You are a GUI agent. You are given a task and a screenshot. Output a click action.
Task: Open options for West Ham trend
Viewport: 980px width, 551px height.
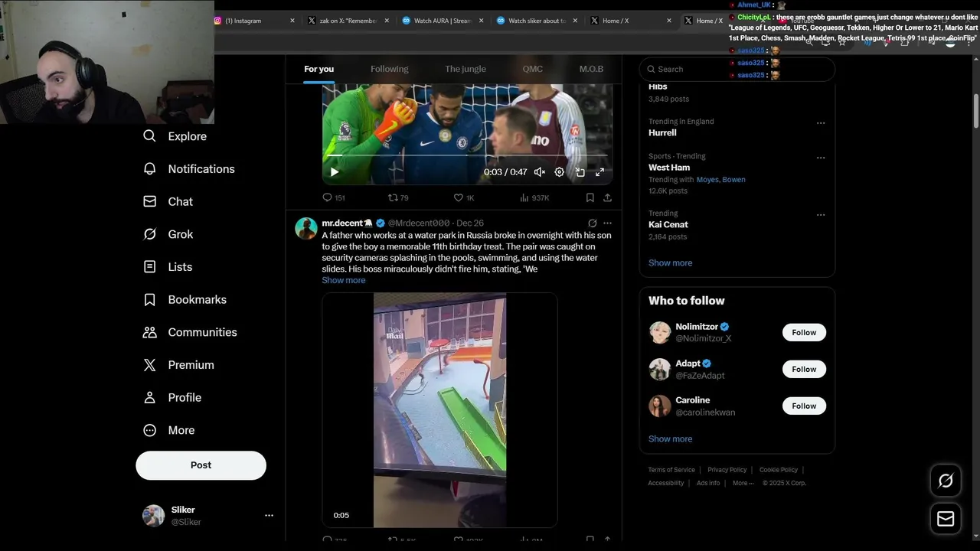pyautogui.click(x=821, y=158)
